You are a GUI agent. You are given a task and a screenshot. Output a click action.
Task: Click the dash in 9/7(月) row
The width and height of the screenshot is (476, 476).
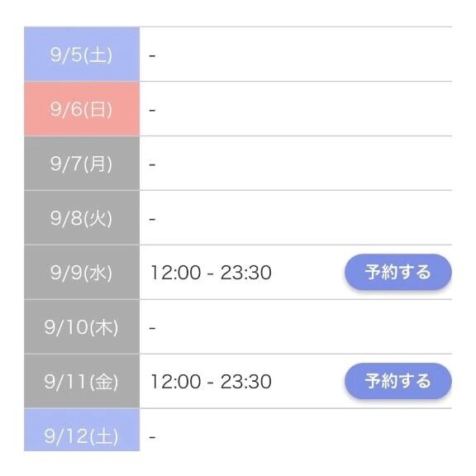tap(152, 164)
